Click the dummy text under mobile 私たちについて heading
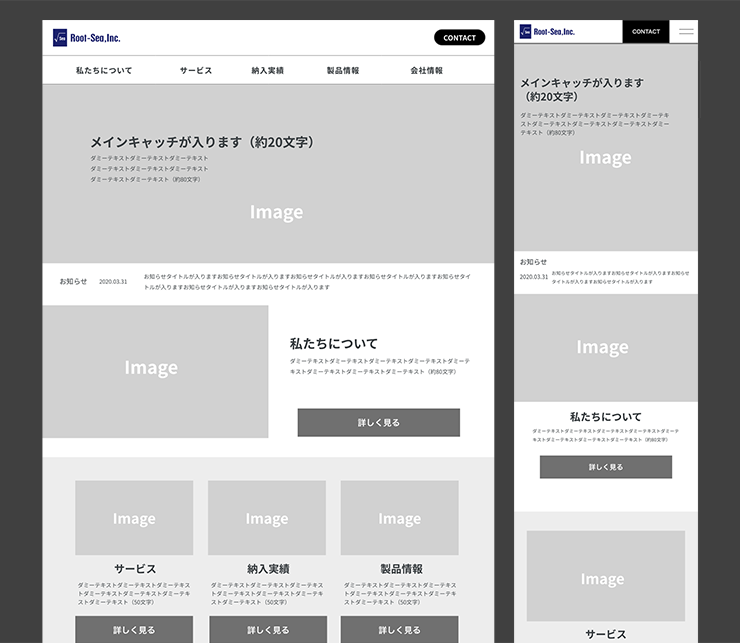 point(605,435)
